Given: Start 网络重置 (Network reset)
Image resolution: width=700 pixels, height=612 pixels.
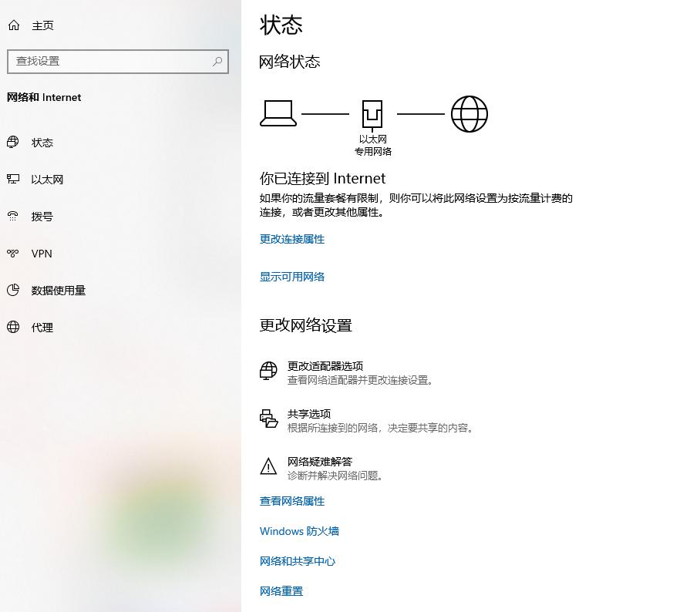Looking at the screenshot, I should (281, 591).
